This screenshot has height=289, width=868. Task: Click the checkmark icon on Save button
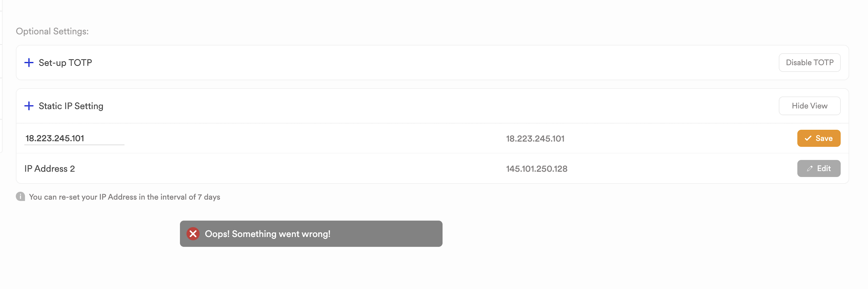[808, 138]
